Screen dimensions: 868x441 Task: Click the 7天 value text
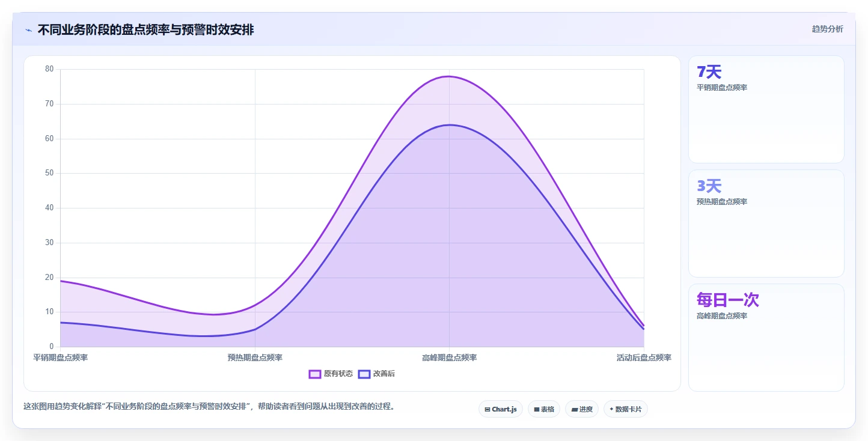coord(709,72)
